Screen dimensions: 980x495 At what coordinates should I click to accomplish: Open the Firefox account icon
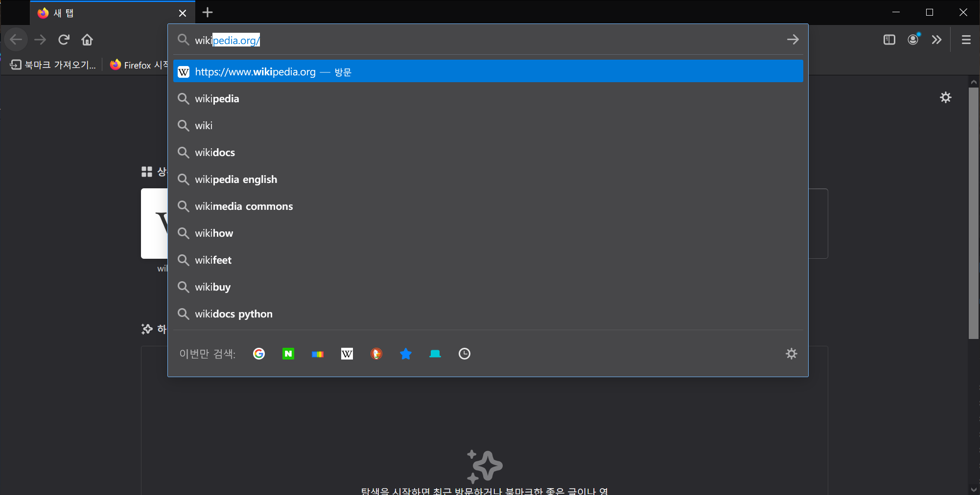pyautogui.click(x=913, y=40)
